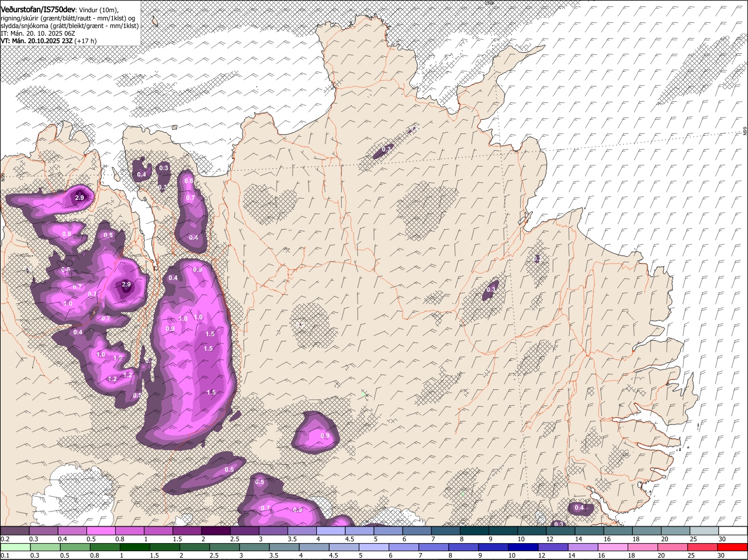This screenshot has width=748, height=560.
Task: Pick upper scale swatch between 0.4 and 0.5
Action: tap(72, 531)
